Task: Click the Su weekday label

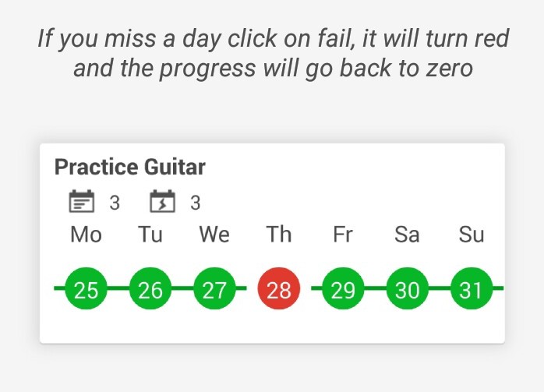Action: (472, 235)
